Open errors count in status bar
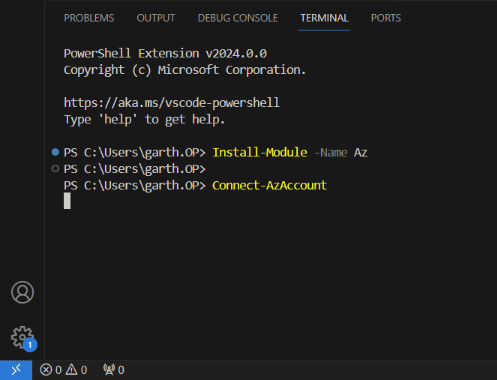Viewport: 497px width, 380px height. [51, 370]
